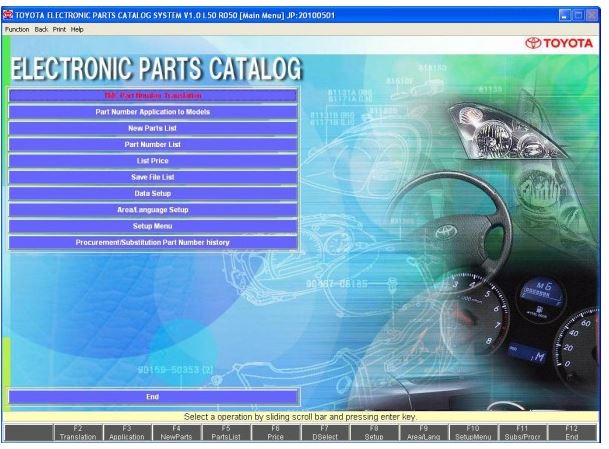
Task: Open the Function menu
Action: click(18, 29)
